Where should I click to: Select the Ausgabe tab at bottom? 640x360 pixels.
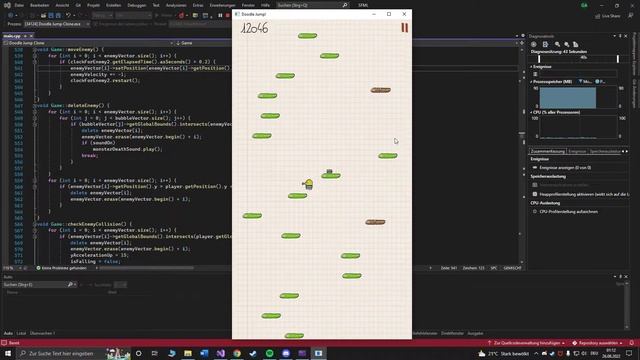475,333
